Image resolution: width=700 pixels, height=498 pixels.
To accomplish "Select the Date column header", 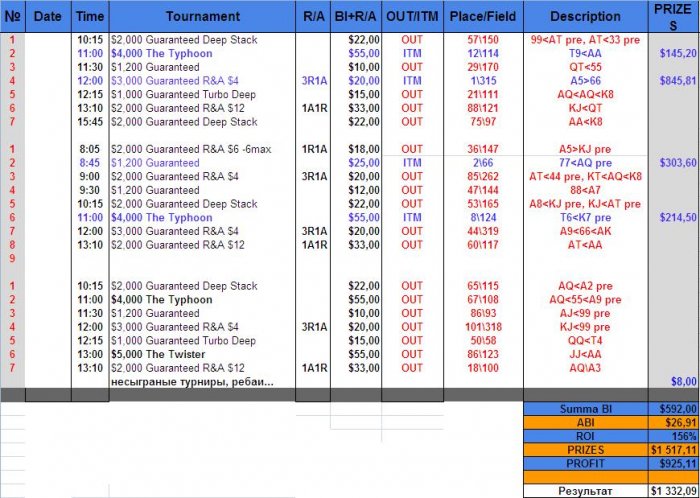I will click(x=48, y=17).
